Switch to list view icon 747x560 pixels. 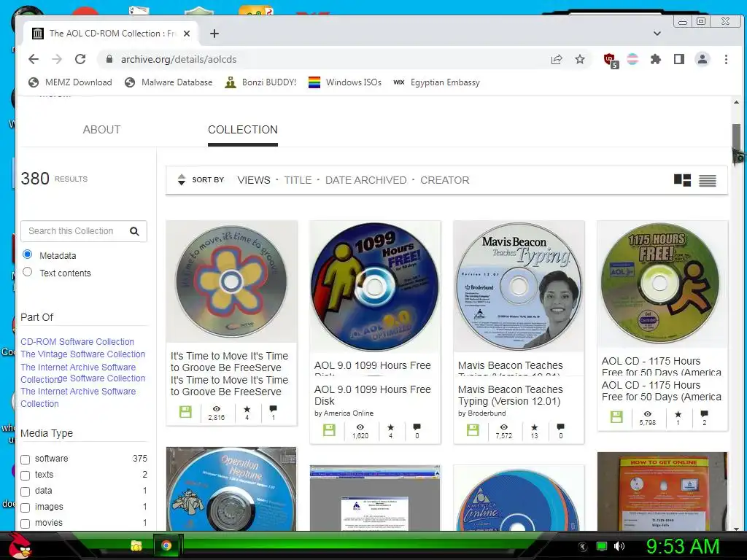pyautogui.click(x=708, y=181)
